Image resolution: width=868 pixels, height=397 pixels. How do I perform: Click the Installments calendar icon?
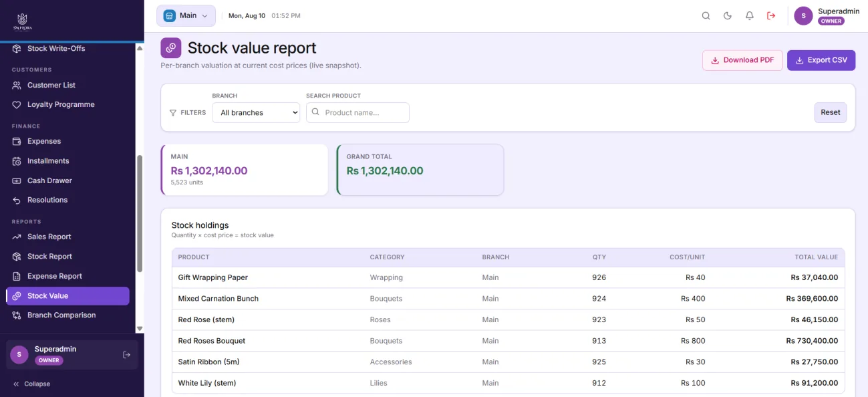click(x=17, y=161)
